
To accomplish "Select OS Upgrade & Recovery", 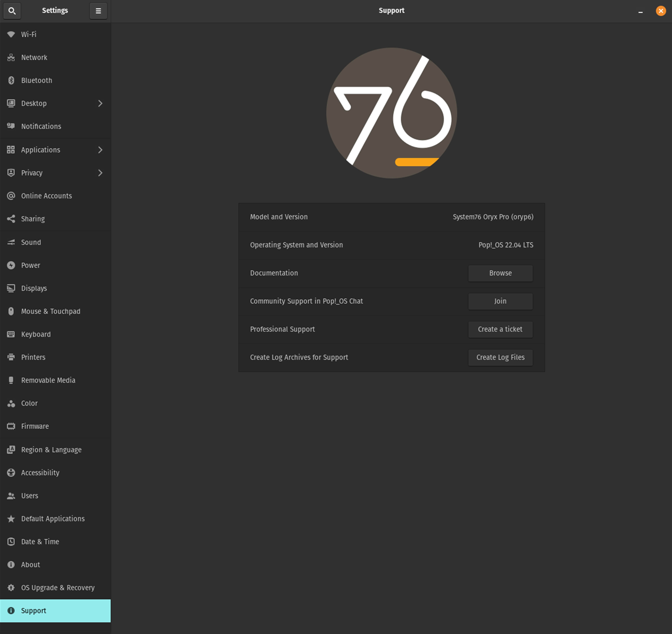I will click(x=55, y=588).
